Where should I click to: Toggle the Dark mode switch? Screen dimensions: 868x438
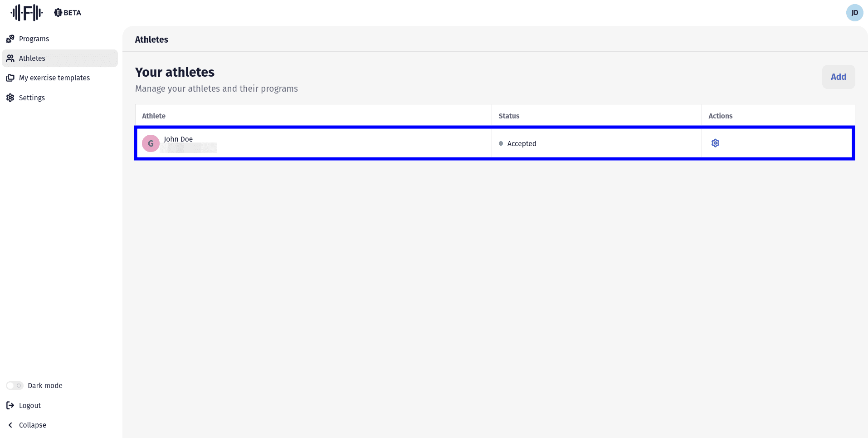point(15,385)
